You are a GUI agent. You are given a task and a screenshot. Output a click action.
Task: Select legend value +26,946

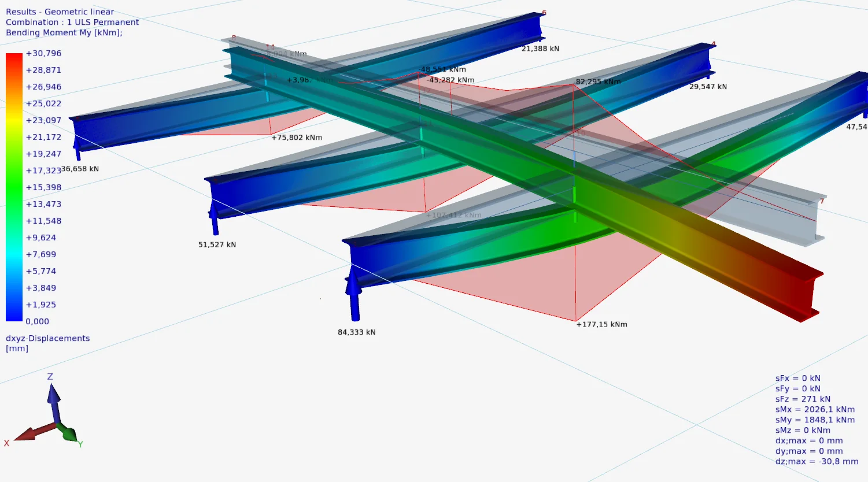click(43, 87)
